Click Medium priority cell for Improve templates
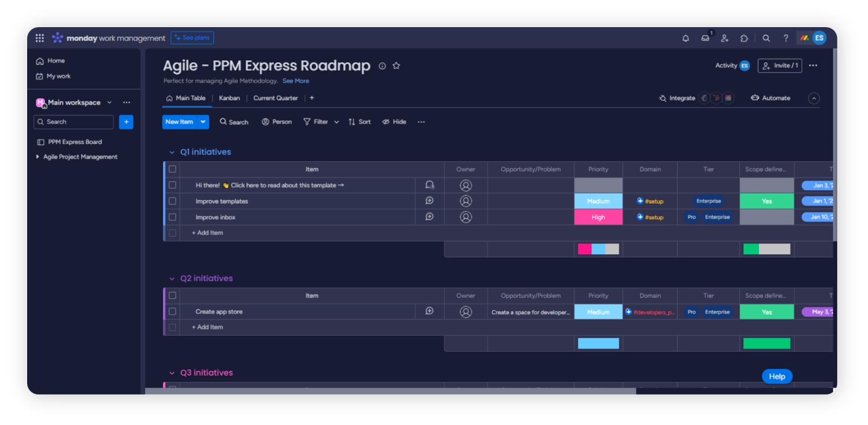 pos(598,201)
